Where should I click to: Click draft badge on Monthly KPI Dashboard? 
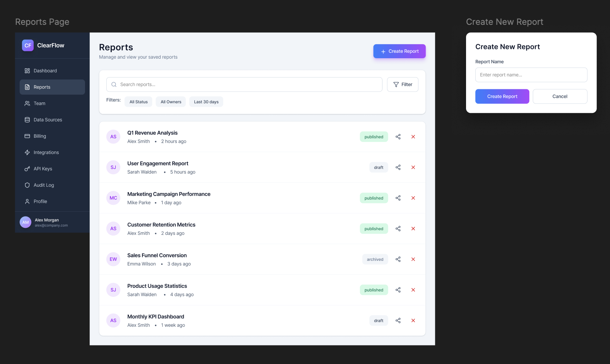click(x=379, y=321)
